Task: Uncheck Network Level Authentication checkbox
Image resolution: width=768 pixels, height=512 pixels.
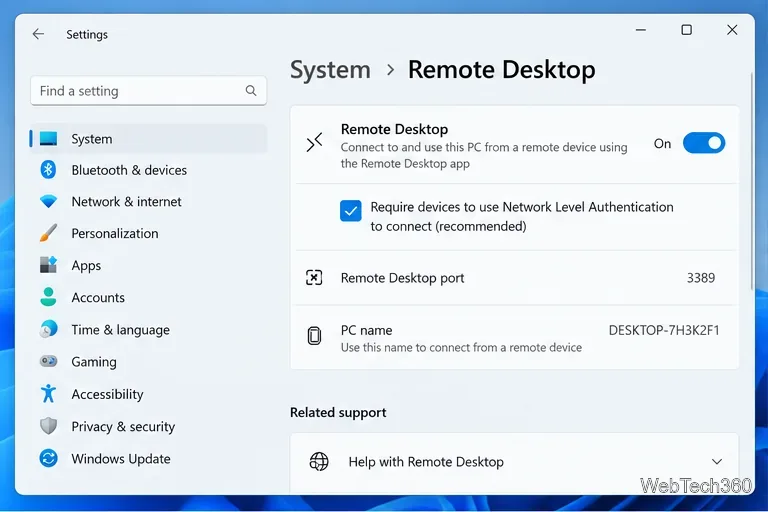Action: coord(351,211)
